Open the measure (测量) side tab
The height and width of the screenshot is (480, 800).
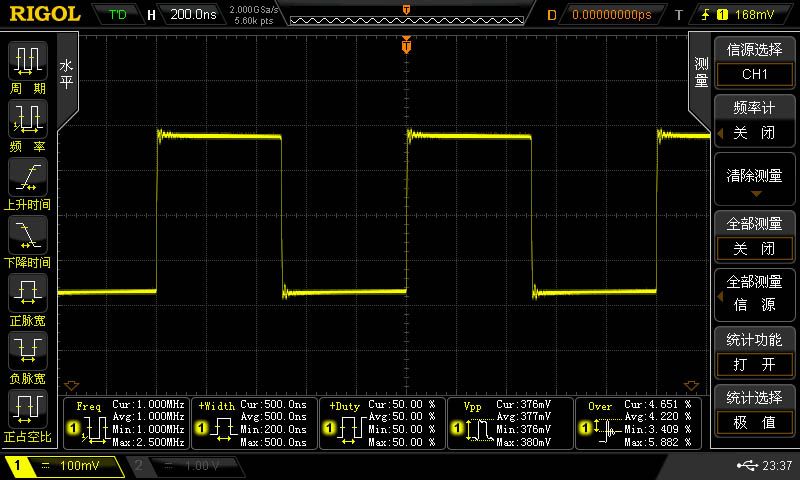pyautogui.click(x=701, y=72)
